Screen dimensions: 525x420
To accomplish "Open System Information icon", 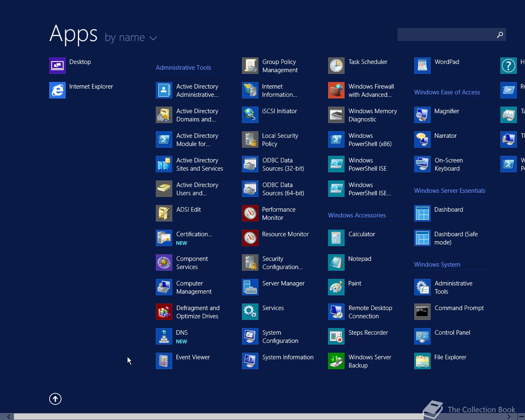I will [x=250, y=361].
